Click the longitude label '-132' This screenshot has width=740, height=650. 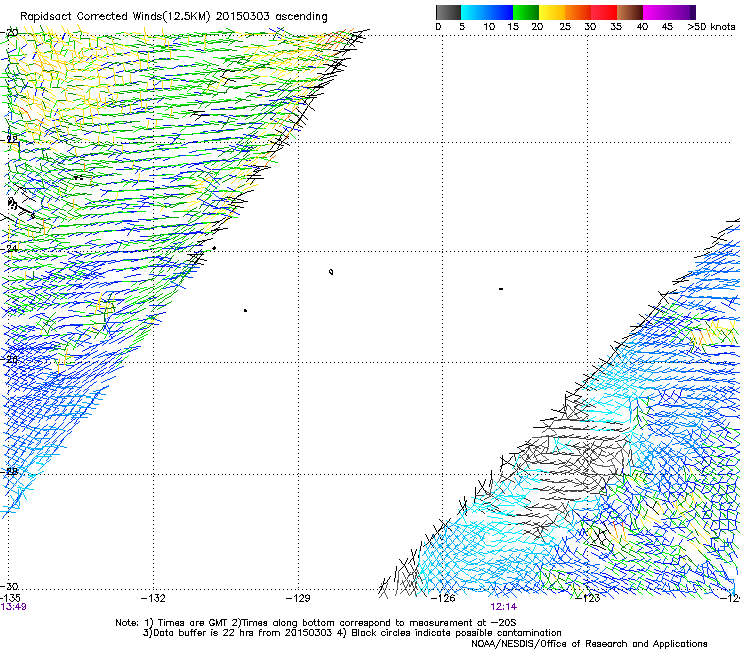pyautogui.click(x=153, y=599)
